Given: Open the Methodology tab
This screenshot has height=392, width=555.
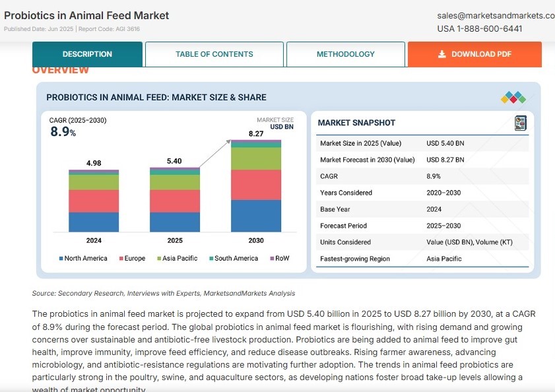Looking at the screenshot, I should pyautogui.click(x=345, y=54).
